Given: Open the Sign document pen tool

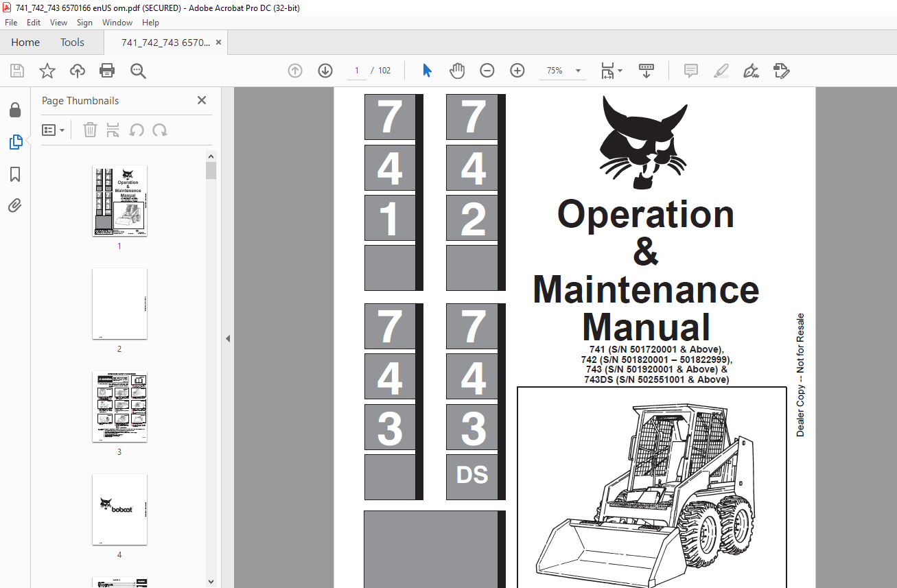Looking at the screenshot, I should pyautogui.click(x=751, y=71).
